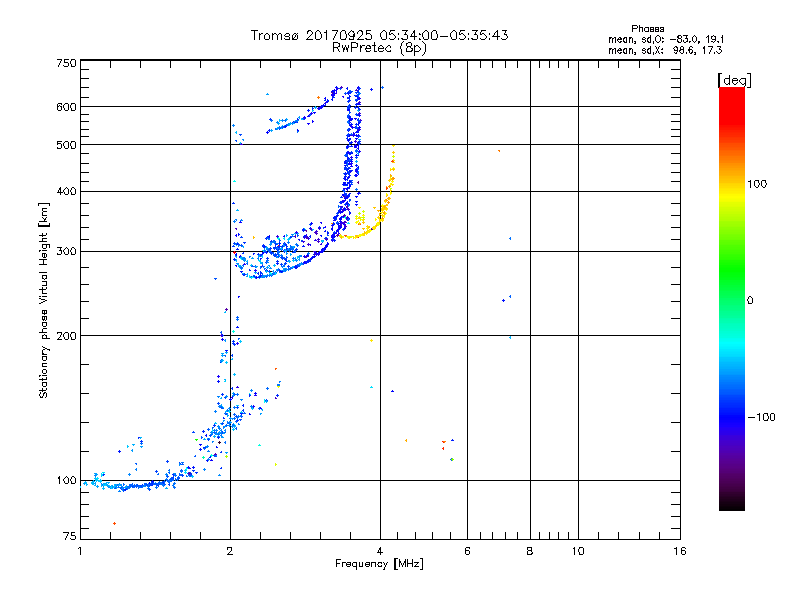
Task: Click the 'mean, sd,X: 98.6, 17.3' line
Action: pos(665,50)
